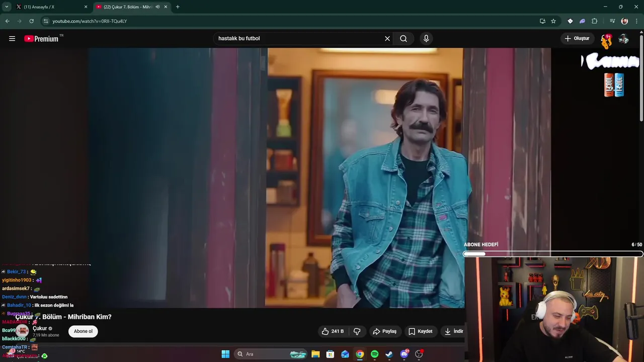Screen dimensions: 644x362
Task: Click the Oluştur create button
Action: (577, 39)
